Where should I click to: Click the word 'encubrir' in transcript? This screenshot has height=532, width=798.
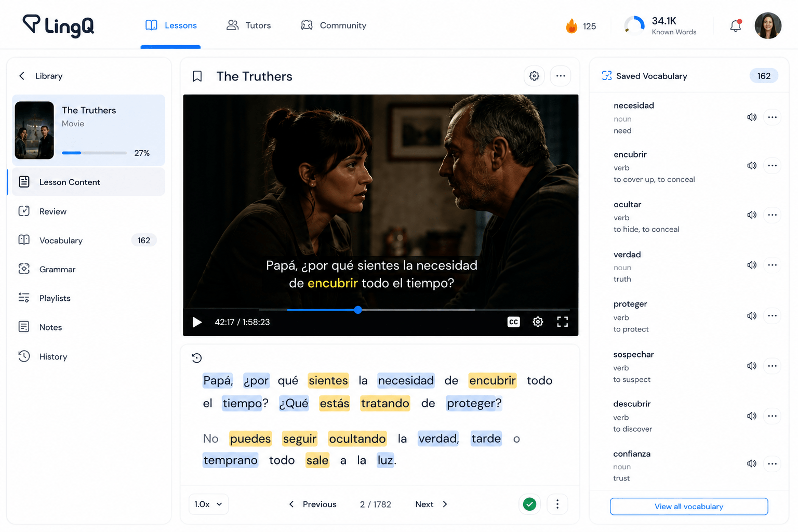coord(493,381)
